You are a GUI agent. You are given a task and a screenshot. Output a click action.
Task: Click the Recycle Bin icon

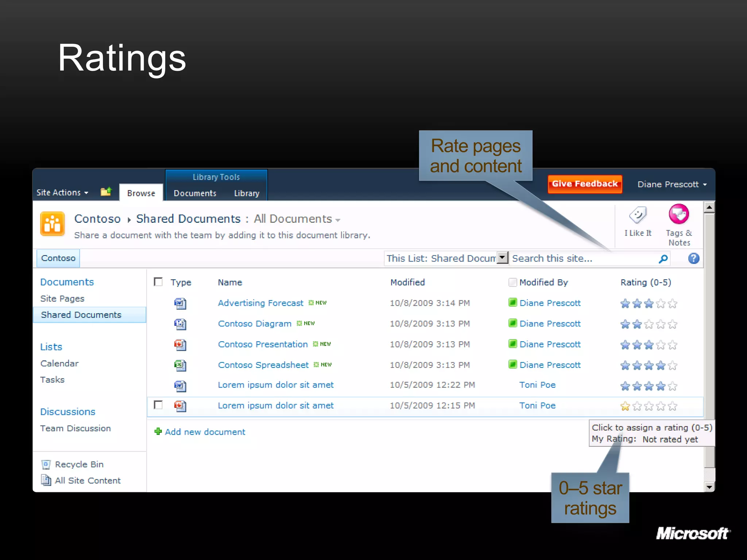pyautogui.click(x=46, y=464)
